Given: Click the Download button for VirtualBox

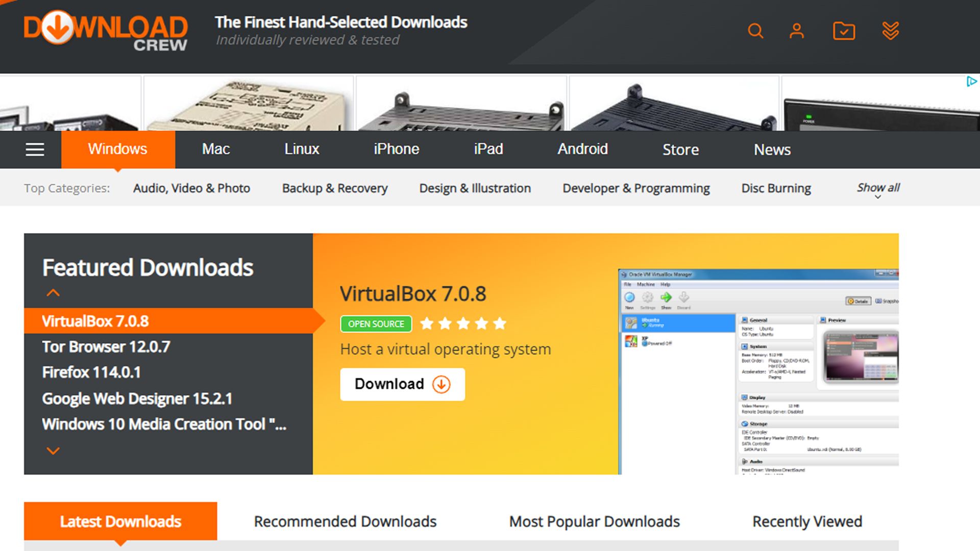Looking at the screenshot, I should 402,384.
